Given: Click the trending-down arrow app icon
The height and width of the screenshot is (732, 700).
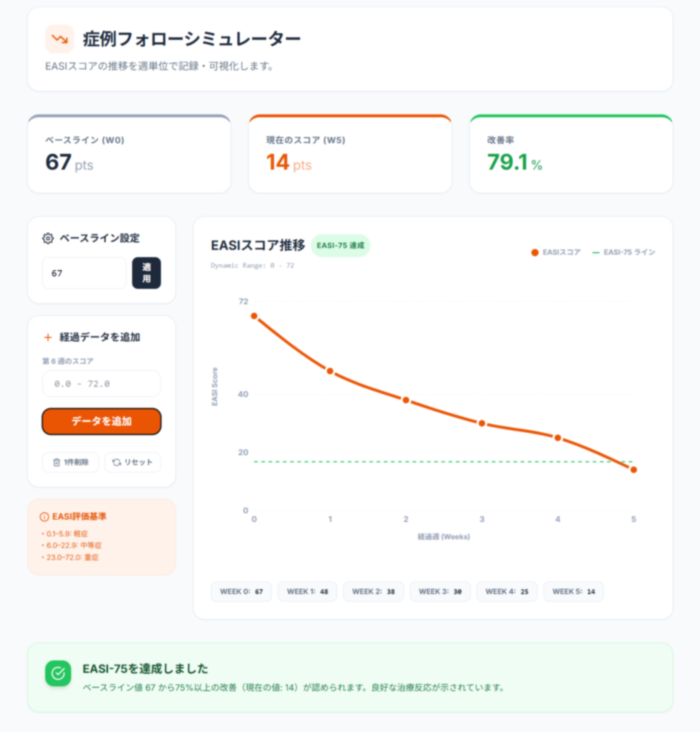Looking at the screenshot, I should [x=59, y=38].
